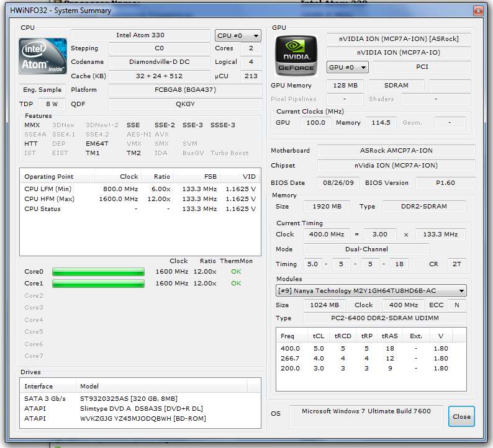
Task: Click the SSSE-3 feature label
Action: tap(223, 125)
